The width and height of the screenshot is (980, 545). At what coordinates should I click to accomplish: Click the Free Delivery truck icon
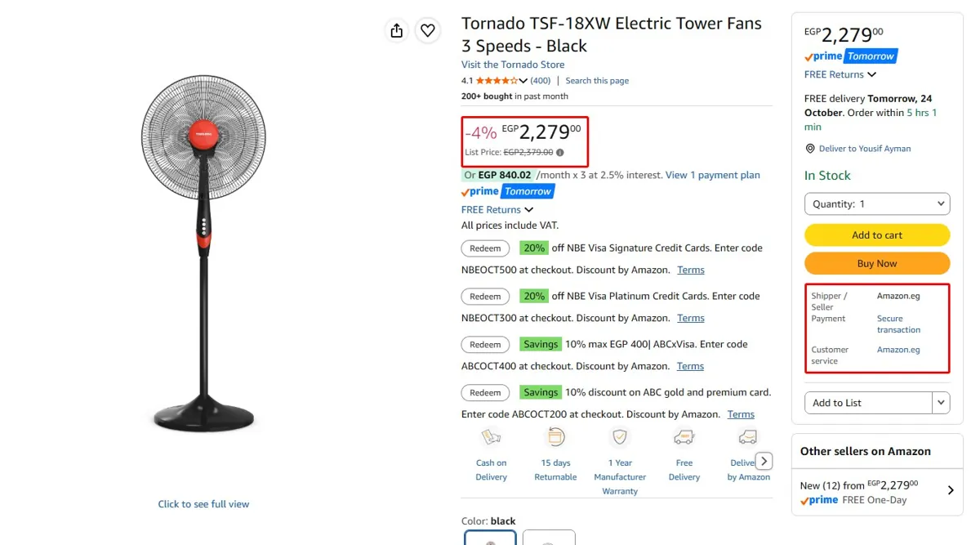click(684, 437)
